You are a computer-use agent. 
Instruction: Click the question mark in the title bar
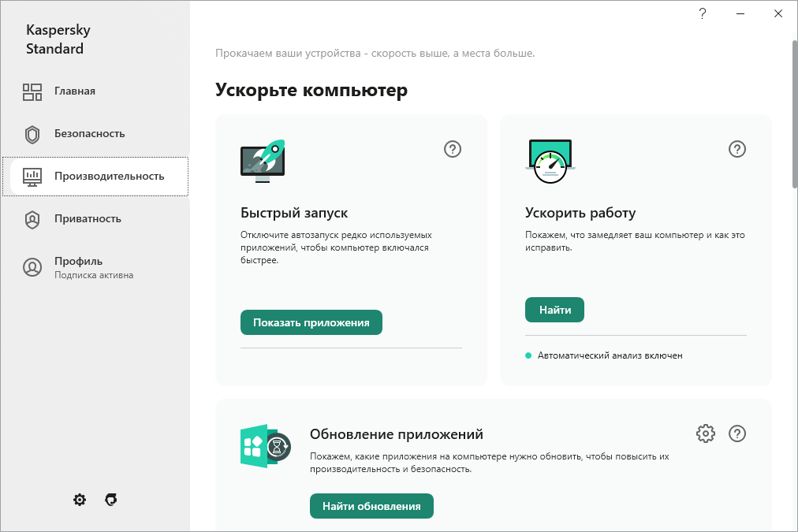701,13
